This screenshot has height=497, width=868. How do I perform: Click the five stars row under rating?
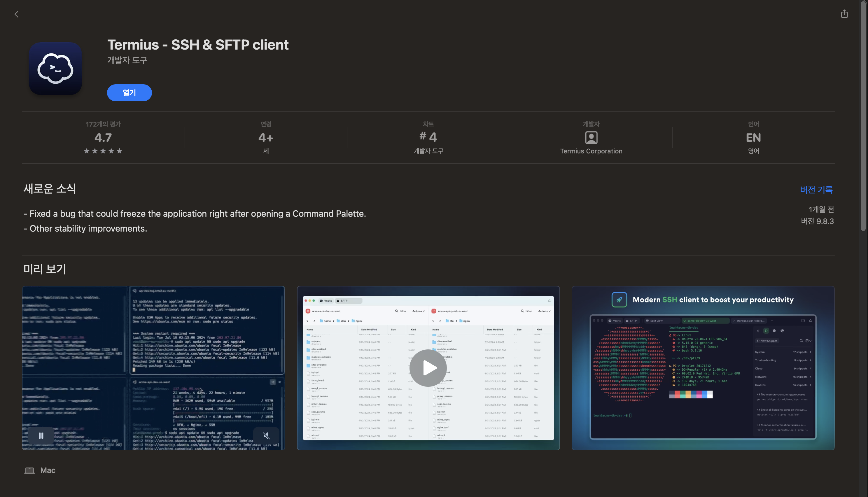coord(103,151)
